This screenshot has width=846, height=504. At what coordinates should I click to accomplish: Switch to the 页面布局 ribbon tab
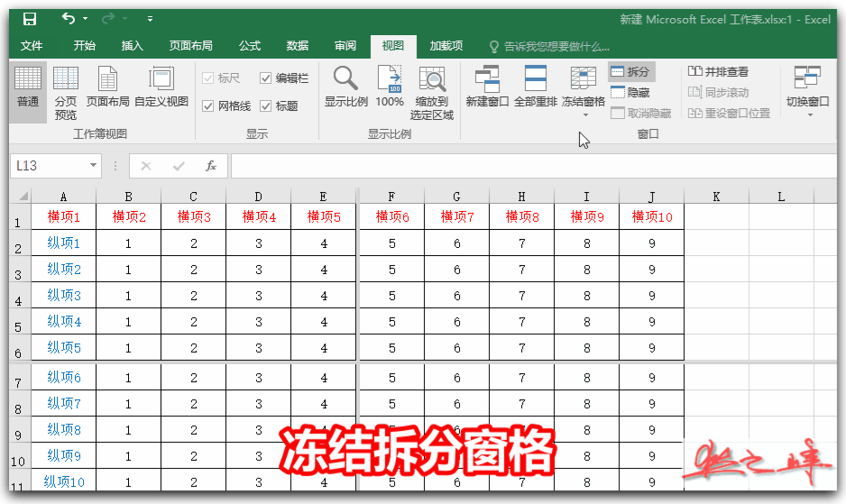point(191,46)
